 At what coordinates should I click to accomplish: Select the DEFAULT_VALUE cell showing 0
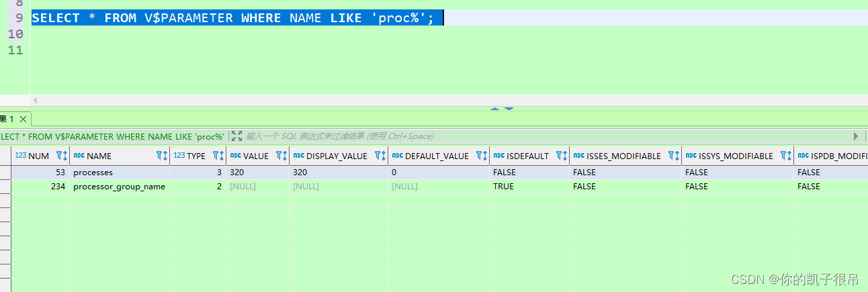coord(439,173)
